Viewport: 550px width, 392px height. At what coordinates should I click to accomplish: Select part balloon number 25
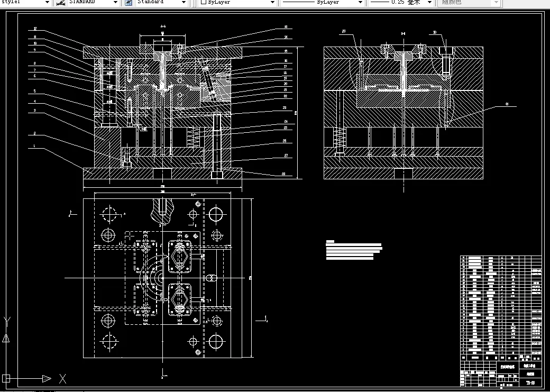click(x=286, y=128)
